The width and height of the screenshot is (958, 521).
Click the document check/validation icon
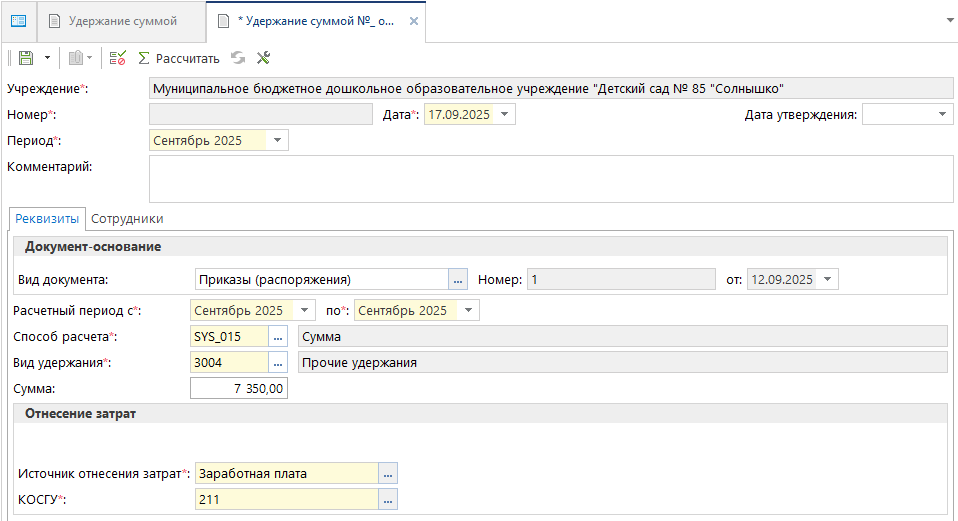[117, 58]
